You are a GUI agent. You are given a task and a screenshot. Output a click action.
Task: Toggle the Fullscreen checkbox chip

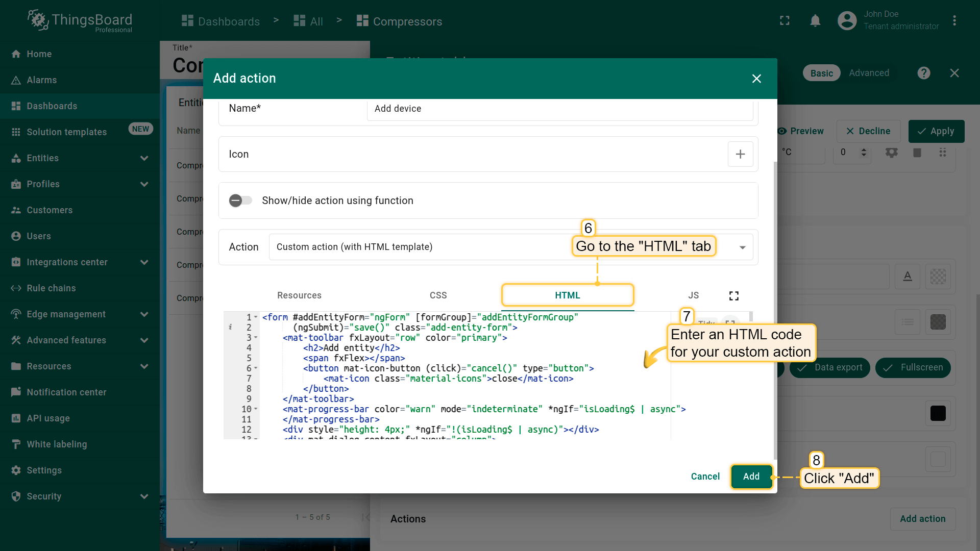click(x=913, y=368)
